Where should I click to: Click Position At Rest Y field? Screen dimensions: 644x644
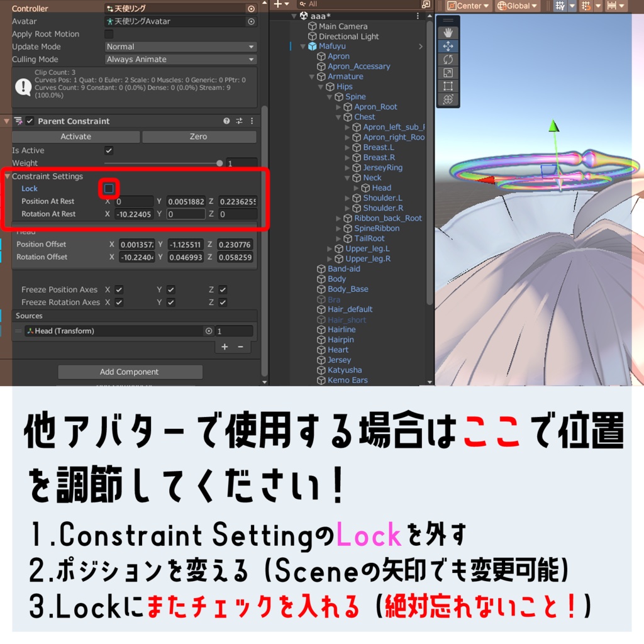(x=186, y=201)
